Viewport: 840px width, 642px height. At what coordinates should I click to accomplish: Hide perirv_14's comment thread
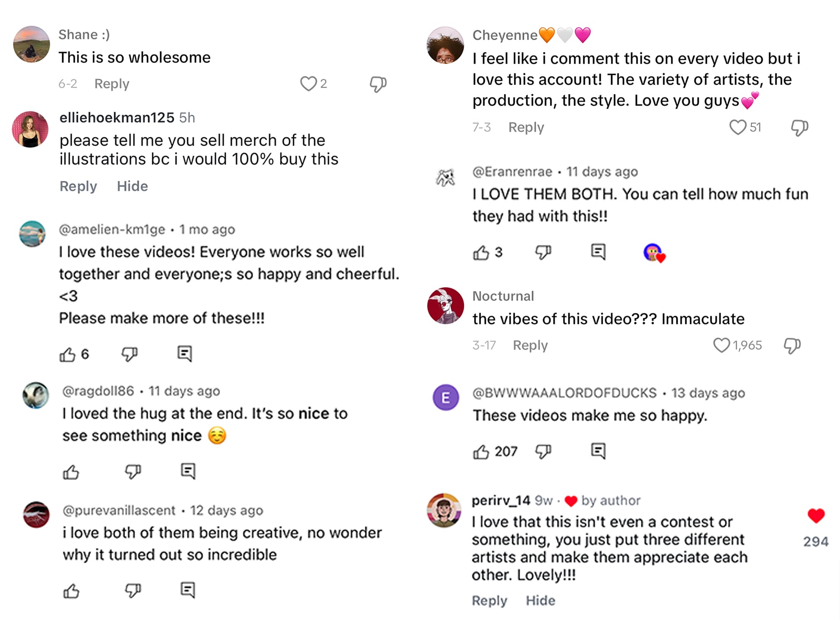(x=541, y=600)
